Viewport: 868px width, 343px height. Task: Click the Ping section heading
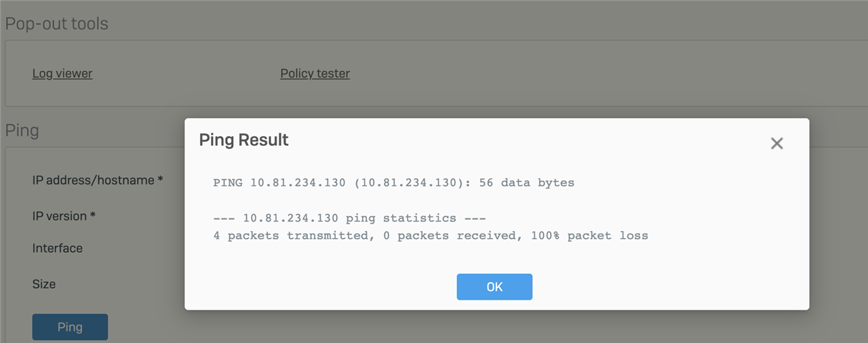click(22, 130)
